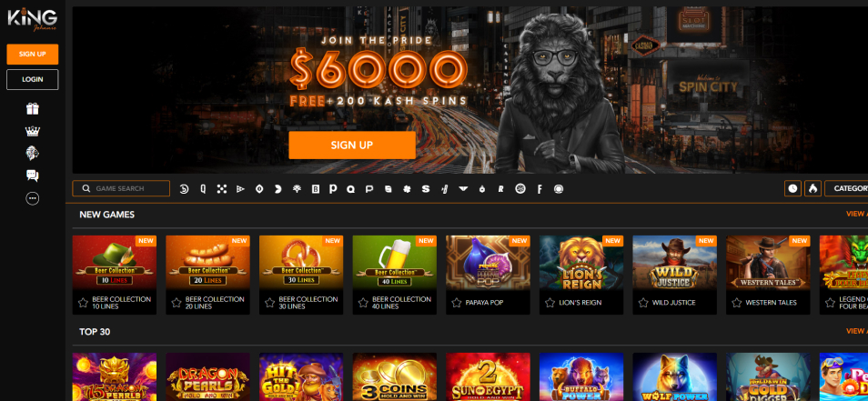Open View All for New Games
Image resolution: width=868 pixels, height=401 pixels.
857,214
